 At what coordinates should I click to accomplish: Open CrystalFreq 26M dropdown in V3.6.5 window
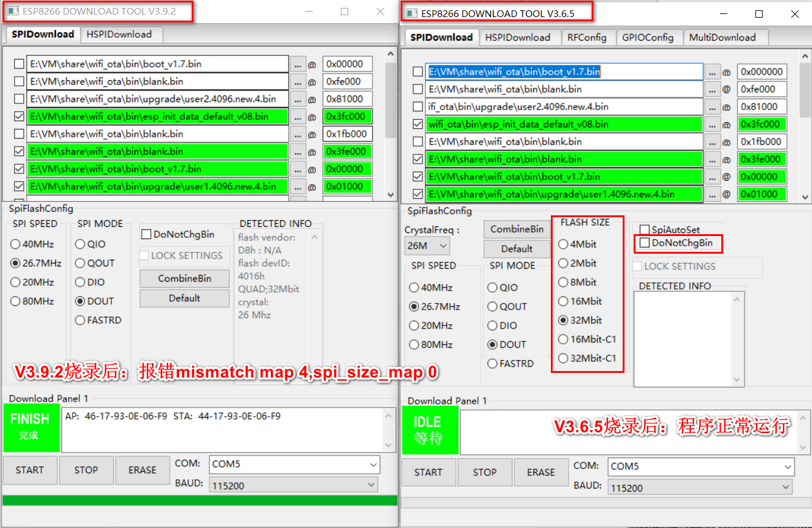click(427, 246)
